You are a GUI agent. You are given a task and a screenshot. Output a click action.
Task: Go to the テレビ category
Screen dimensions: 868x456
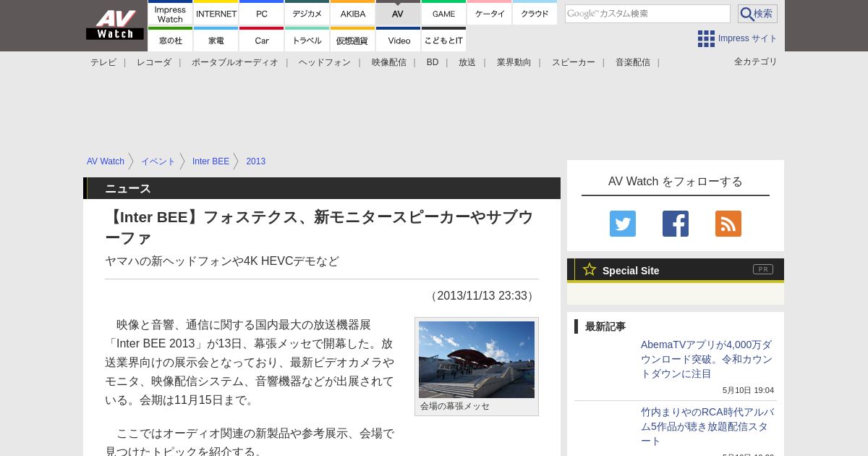pos(103,62)
